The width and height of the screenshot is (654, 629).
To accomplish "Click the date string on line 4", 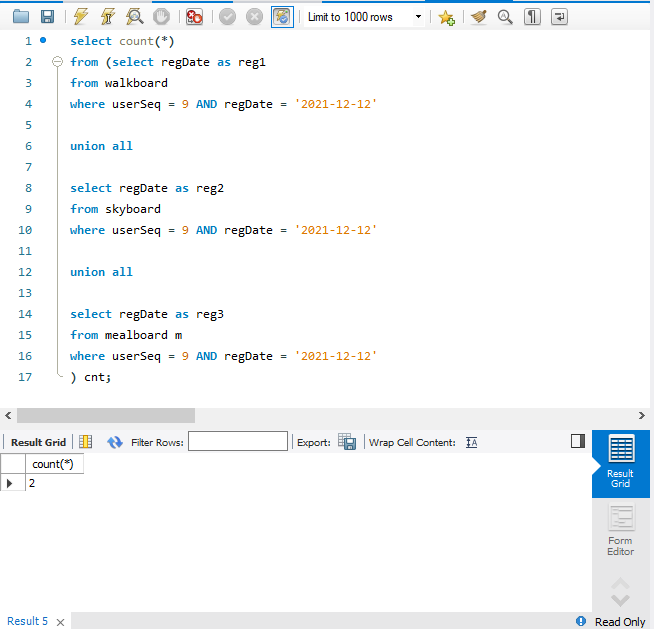I will pyautogui.click(x=336, y=104).
